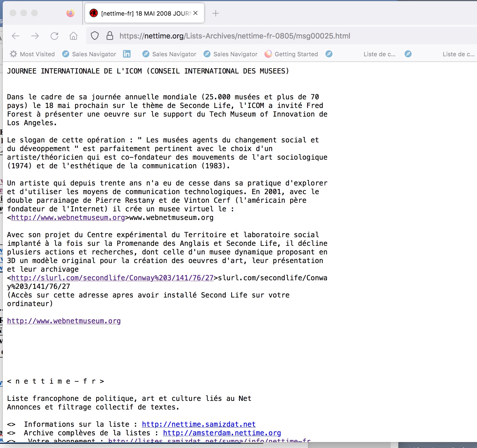Viewport: 477px width, 448px height.
Task: Click the JOURNEE INTERNATIONALE DE L'ICOM heading
Action: [148, 71]
